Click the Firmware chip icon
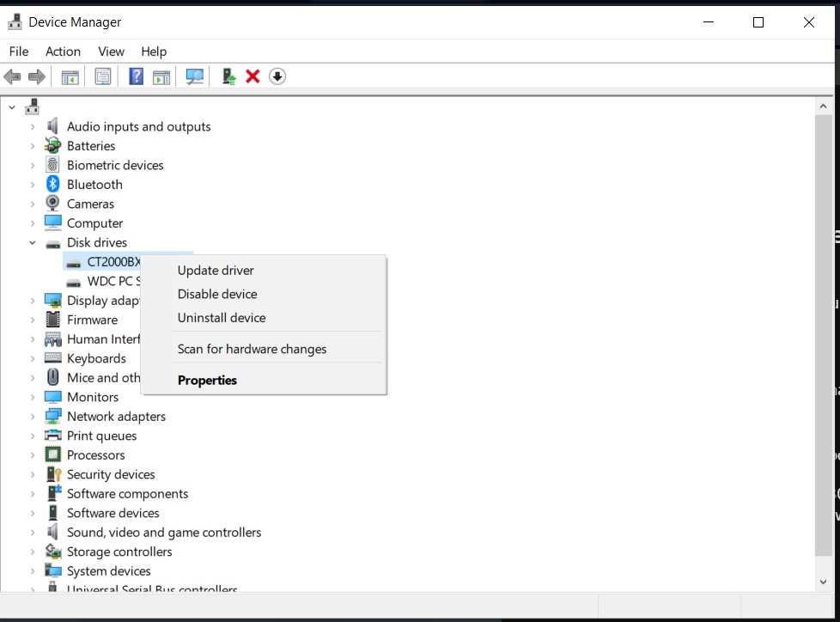The width and height of the screenshot is (840, 622). point(52,320)
